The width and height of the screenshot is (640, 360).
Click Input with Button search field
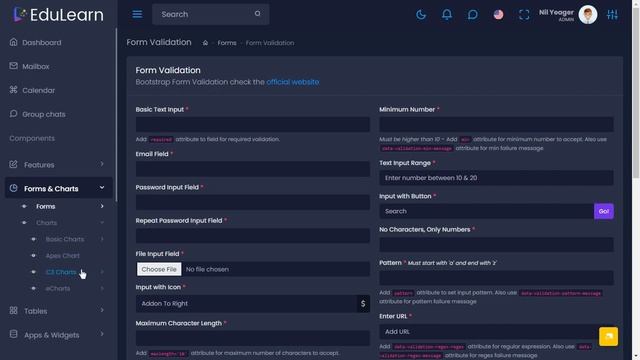point(487,211)
